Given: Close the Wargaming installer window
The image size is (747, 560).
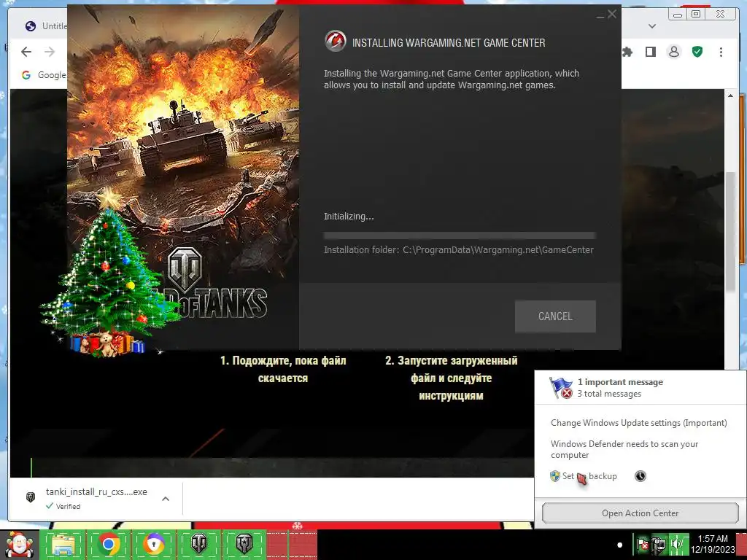Looking at the screenshot, I should pyautogui.click(x=612, y=15).
